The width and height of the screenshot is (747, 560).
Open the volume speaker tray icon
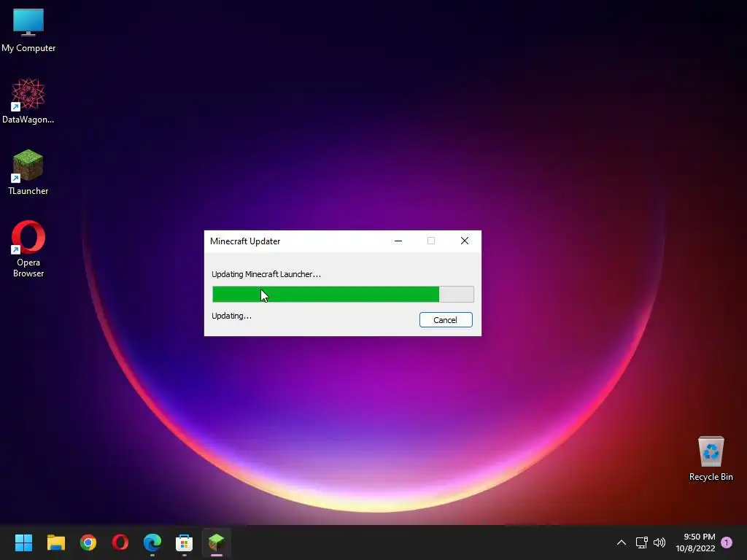tap(659, 542)
